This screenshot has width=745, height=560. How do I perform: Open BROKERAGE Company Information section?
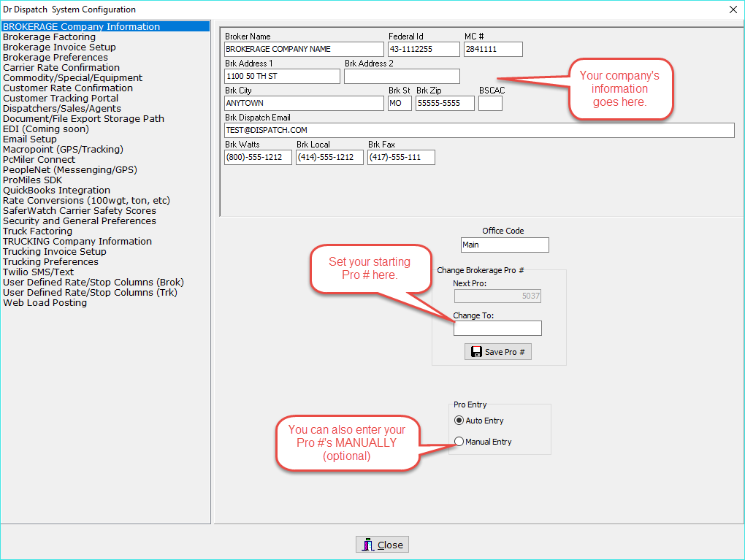[105, 26]
